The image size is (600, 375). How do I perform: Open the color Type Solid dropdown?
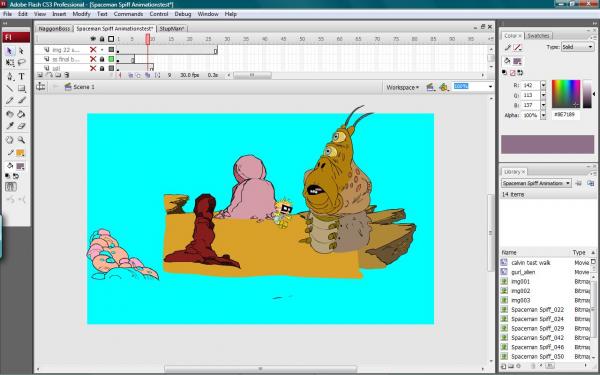tap(577, 47)
